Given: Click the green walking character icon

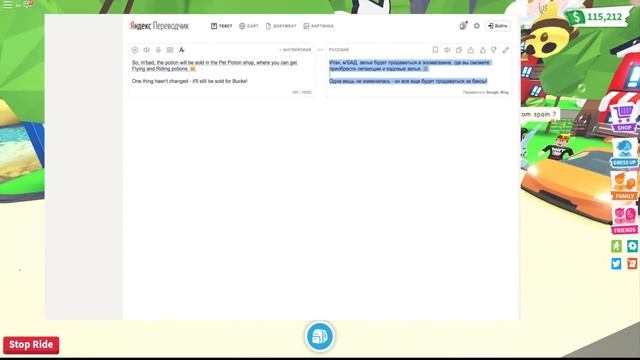Looking at the screenshot, I should pos(616,246).
